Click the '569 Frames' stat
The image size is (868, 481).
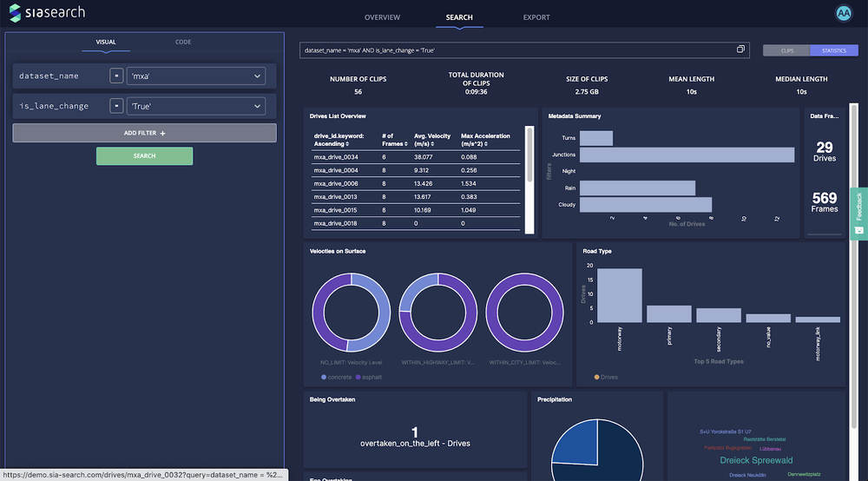[x=825, y=202]
